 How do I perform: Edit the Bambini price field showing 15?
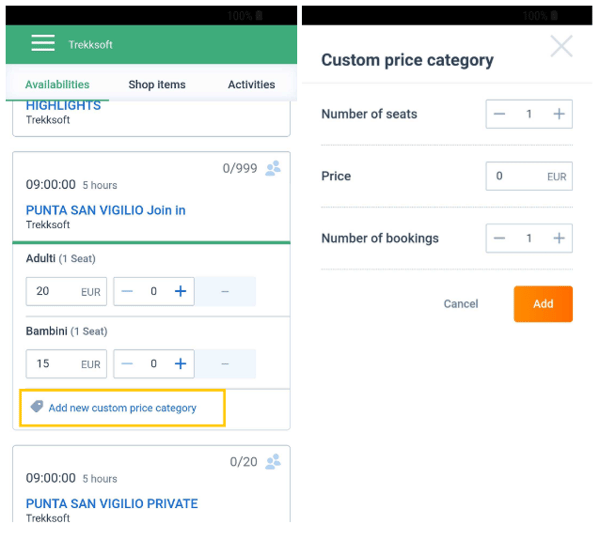click(66, 364)
